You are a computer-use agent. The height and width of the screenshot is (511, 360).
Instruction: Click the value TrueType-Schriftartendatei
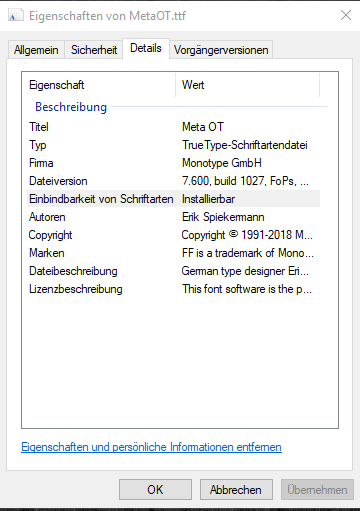coord(245,145)
